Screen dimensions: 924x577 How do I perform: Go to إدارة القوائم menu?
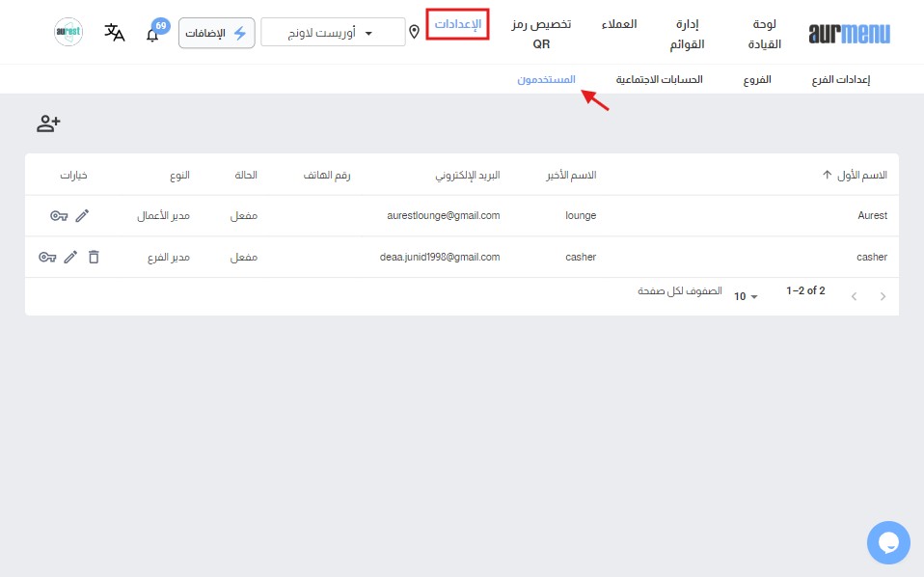pyautogui.click(x=688, y=34)
